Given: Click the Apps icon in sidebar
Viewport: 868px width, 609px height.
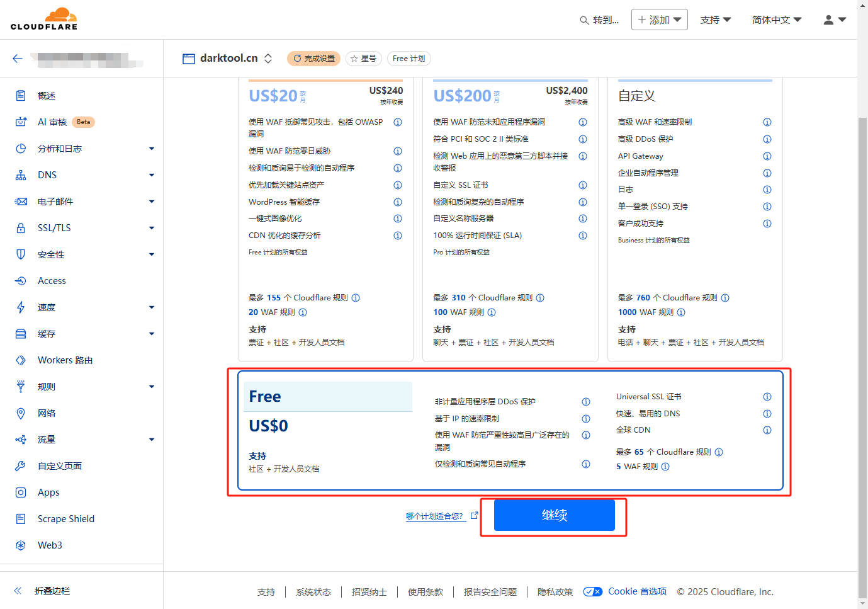Looking at the screenshot, I should pos(21,492).
